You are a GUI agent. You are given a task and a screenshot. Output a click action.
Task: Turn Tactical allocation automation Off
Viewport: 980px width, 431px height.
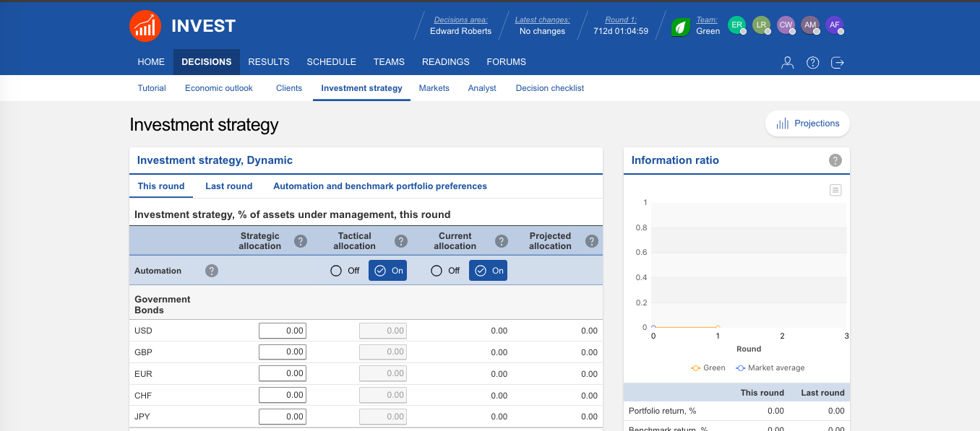click(336, 271)
